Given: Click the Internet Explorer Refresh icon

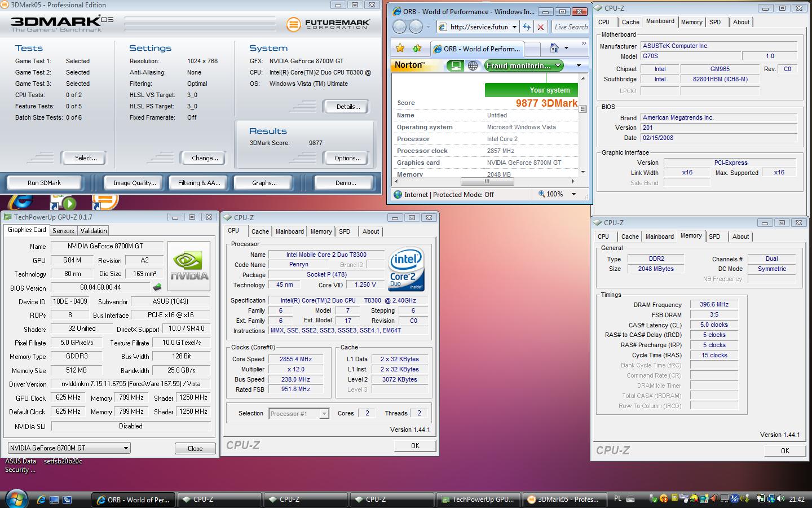Looking at the screenshot, I should [527, 27].
